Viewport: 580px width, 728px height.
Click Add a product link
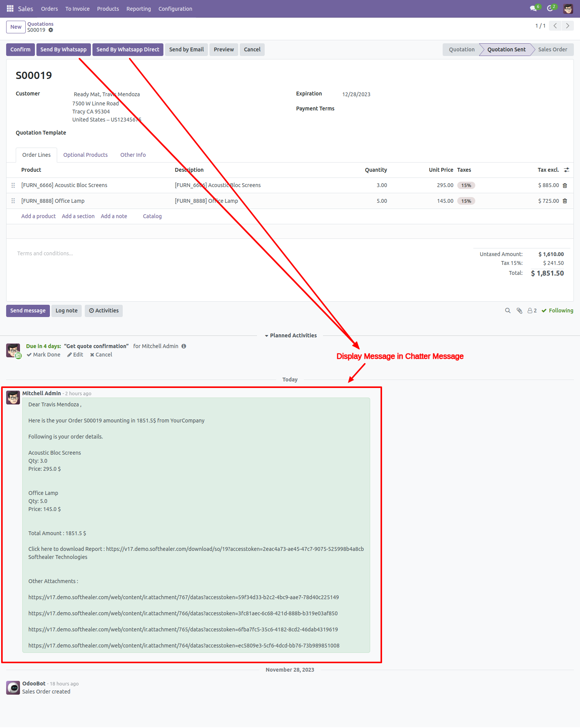tap(38, 216)
